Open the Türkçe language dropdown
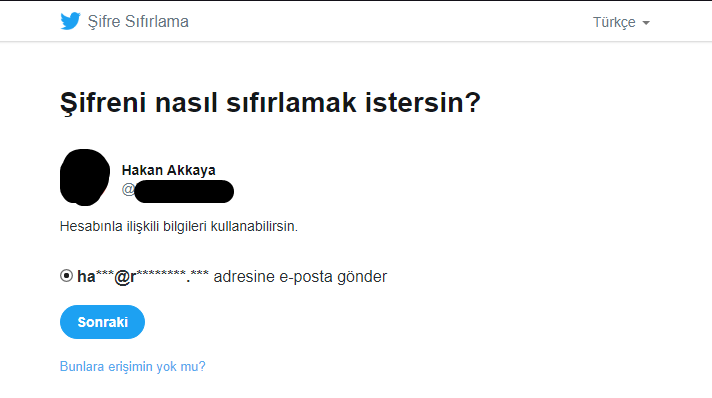The width and height of the screenshot is (712, 398). tap(621, 22)
